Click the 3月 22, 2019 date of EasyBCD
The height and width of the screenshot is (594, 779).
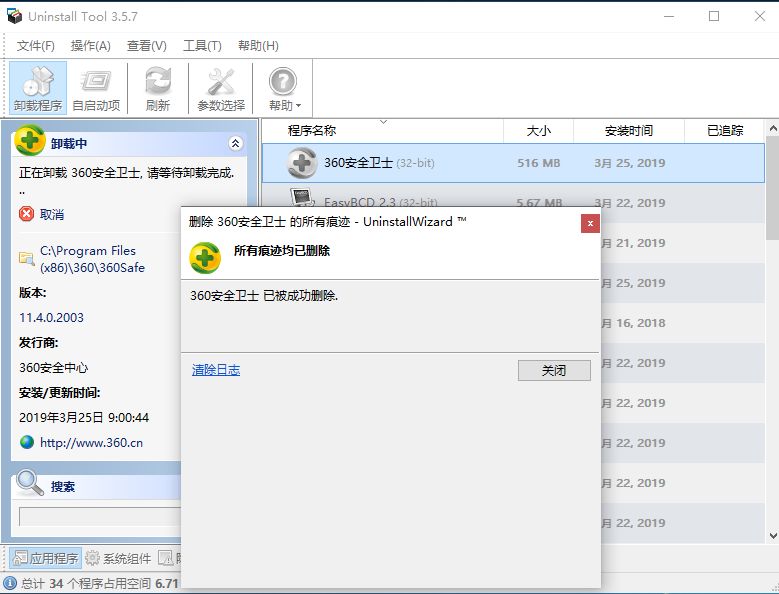tap(629, 201)
